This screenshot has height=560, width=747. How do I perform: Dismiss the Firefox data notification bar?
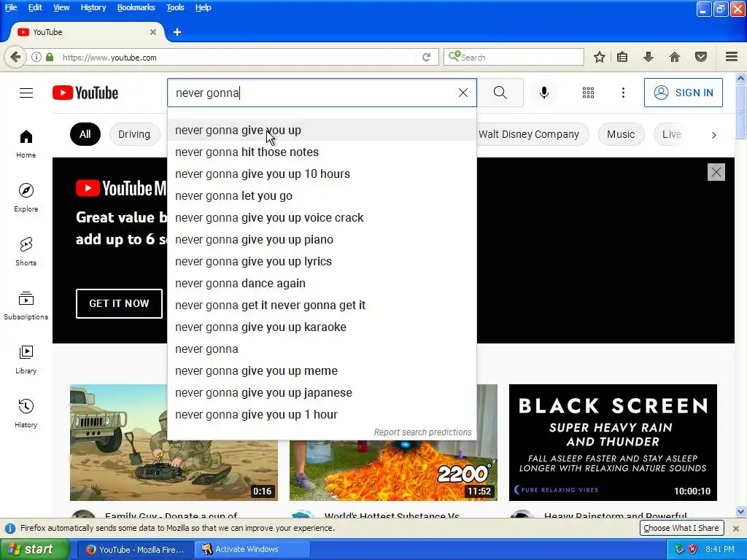pyautogui.click(x=736, y=529)
